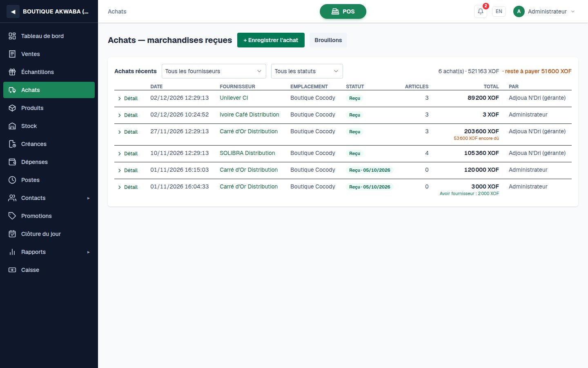Open SOLIBRA Distribution supplier link
The image size is (588, 368).
pos(247,153)
